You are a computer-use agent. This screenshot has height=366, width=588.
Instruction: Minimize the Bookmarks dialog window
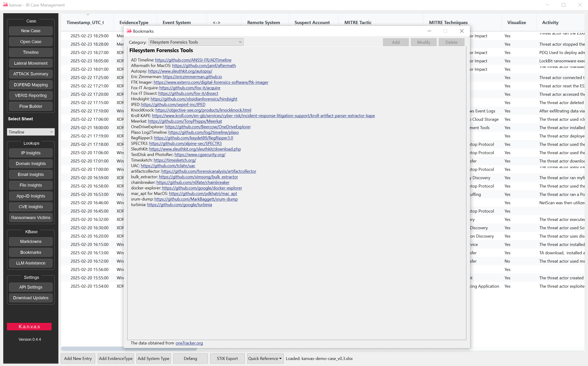point(429,31)
